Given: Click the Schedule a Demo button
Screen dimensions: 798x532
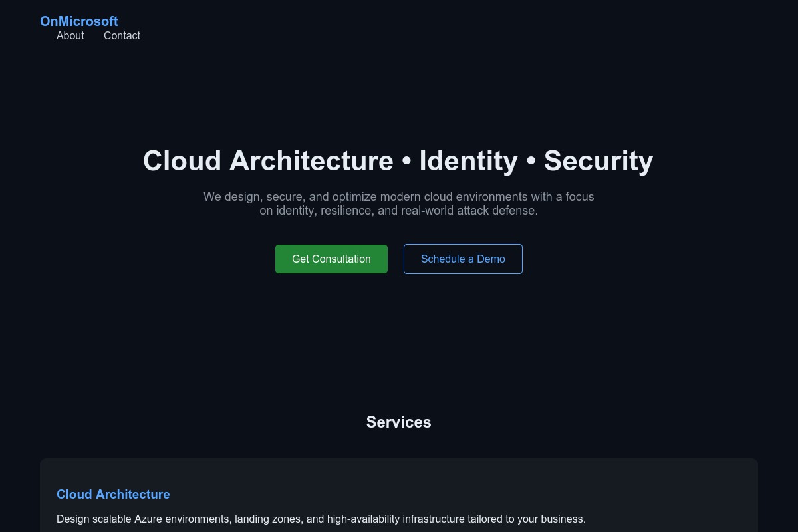Looking at the screenshot, I should [463, 259].
